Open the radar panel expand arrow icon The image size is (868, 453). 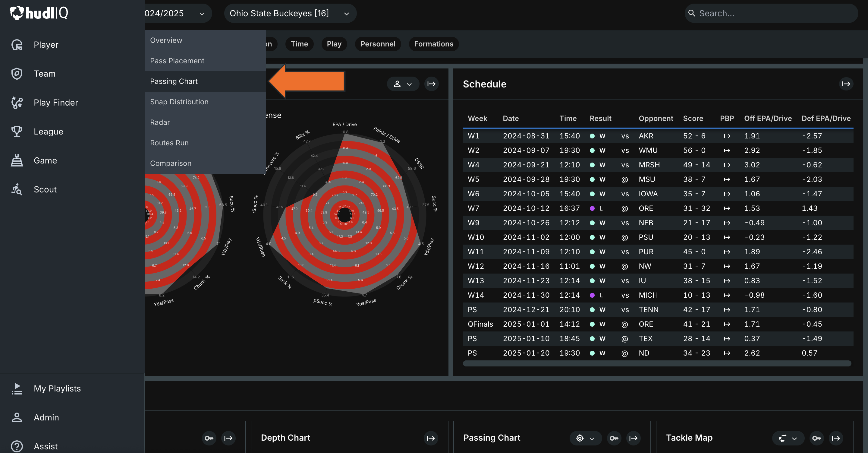coord(432,84)
